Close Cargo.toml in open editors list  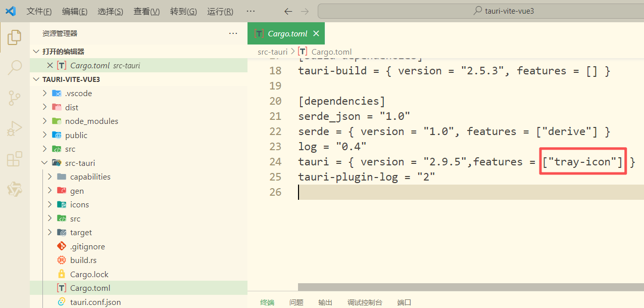[49, 65]
